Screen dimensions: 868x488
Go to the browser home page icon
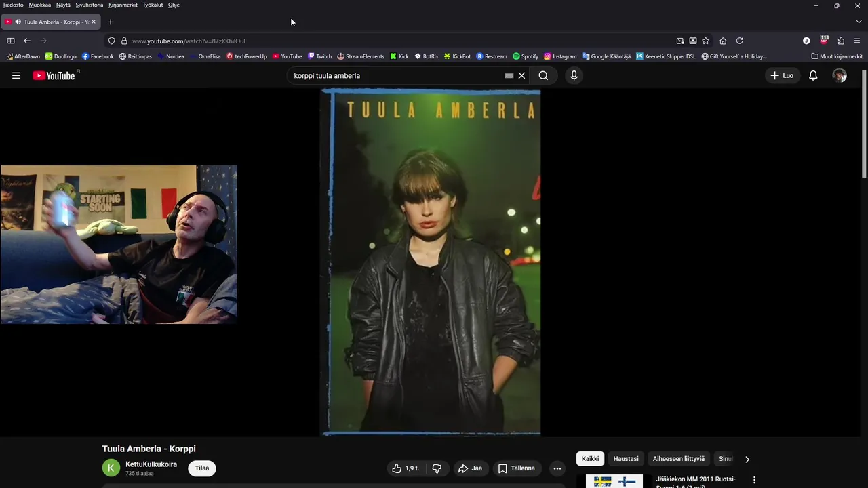pyautogui.click(x=723, y=41)
